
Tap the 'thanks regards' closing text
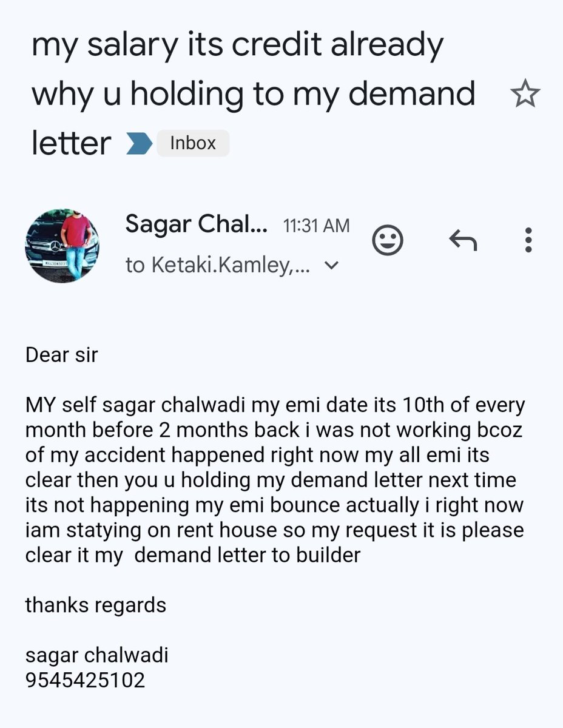point(96,605)
